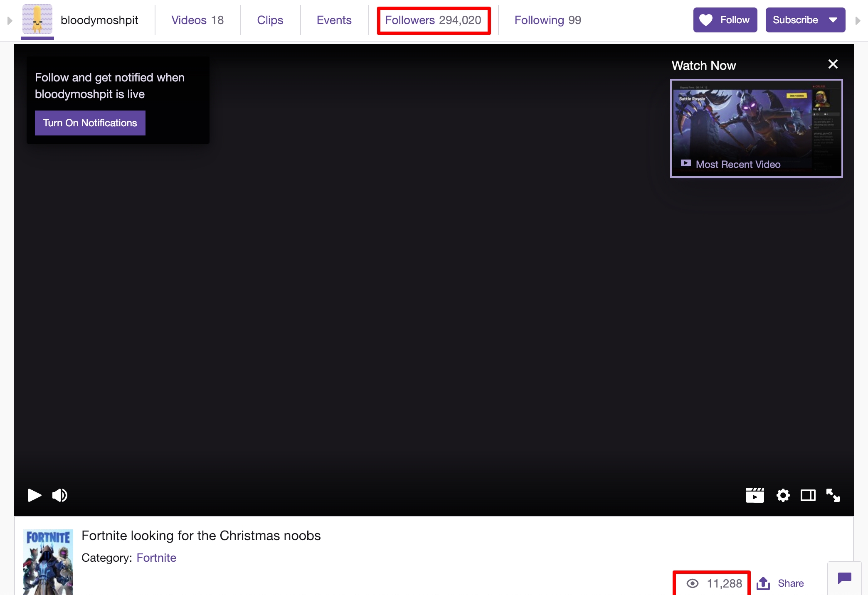868x595 pixels.
Task: Turn On Notifications for bloodymoshpit
Action: (x=90, y=123)
